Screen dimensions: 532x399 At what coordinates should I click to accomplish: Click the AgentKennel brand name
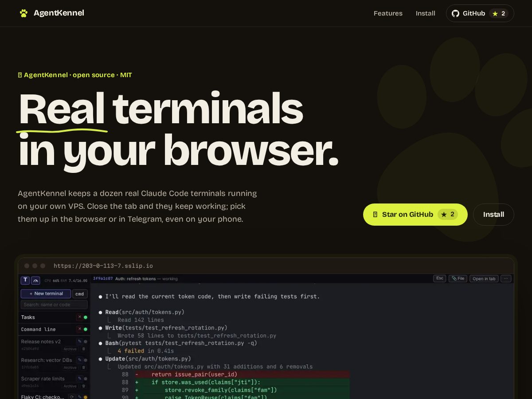point(59,13)
